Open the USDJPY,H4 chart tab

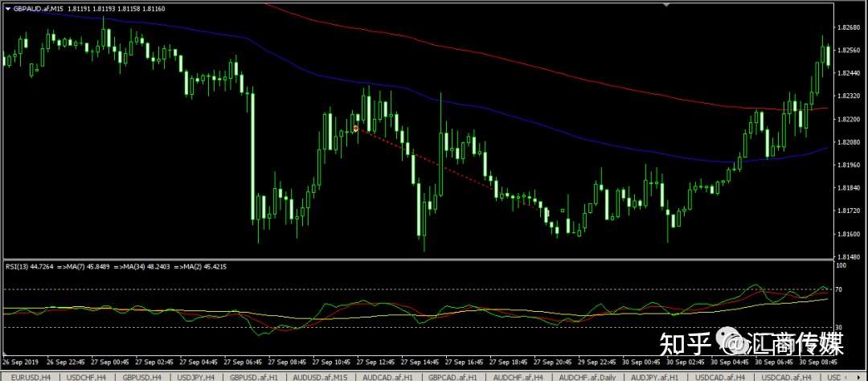[197, 377]
